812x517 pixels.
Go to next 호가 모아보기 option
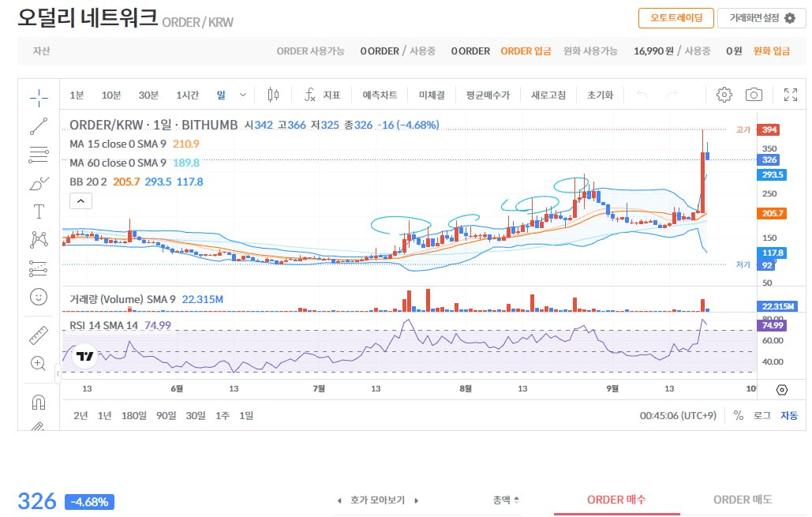pos(416,500)
